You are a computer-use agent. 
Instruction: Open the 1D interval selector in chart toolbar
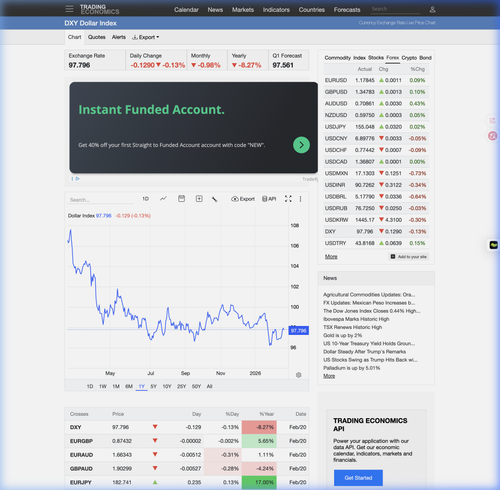[x=145, y=199]
